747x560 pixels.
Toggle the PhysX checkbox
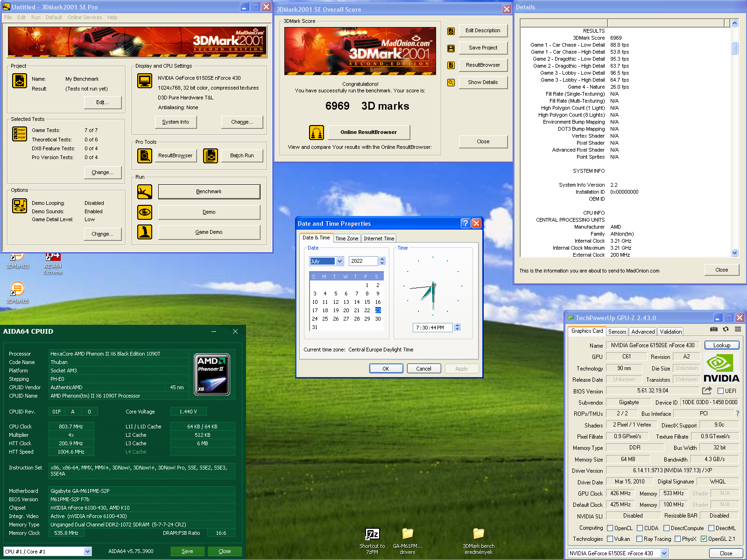point(677,539)
